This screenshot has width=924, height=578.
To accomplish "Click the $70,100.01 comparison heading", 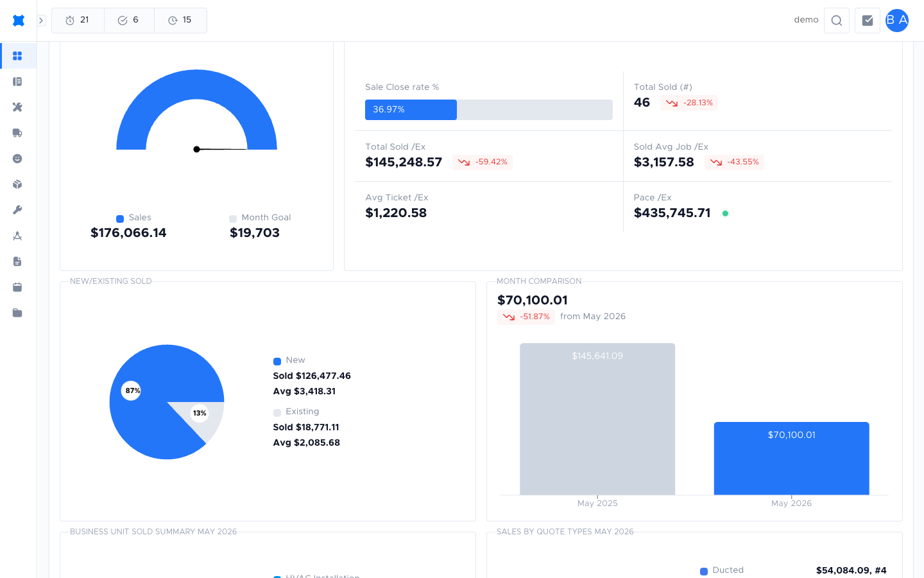I will 533,301.
